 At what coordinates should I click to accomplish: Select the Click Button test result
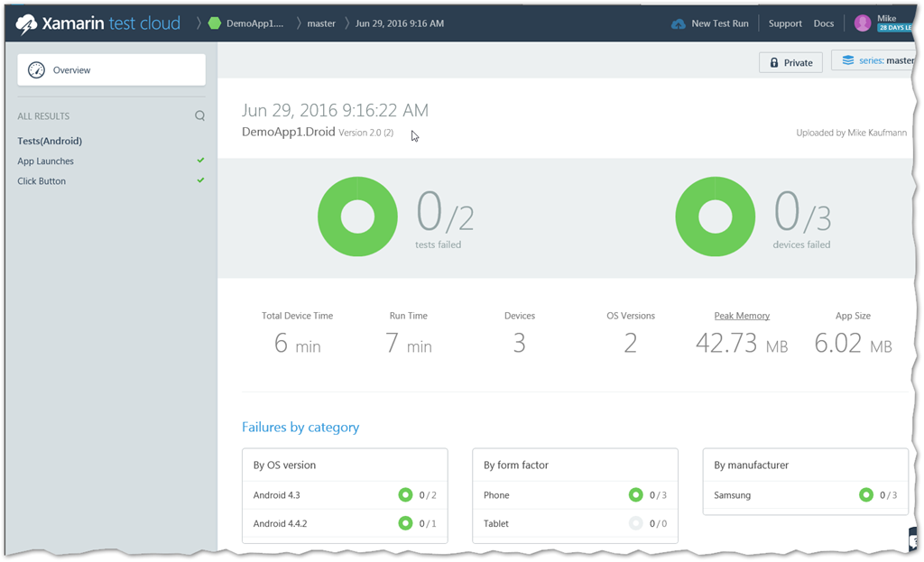click(42, 181)
